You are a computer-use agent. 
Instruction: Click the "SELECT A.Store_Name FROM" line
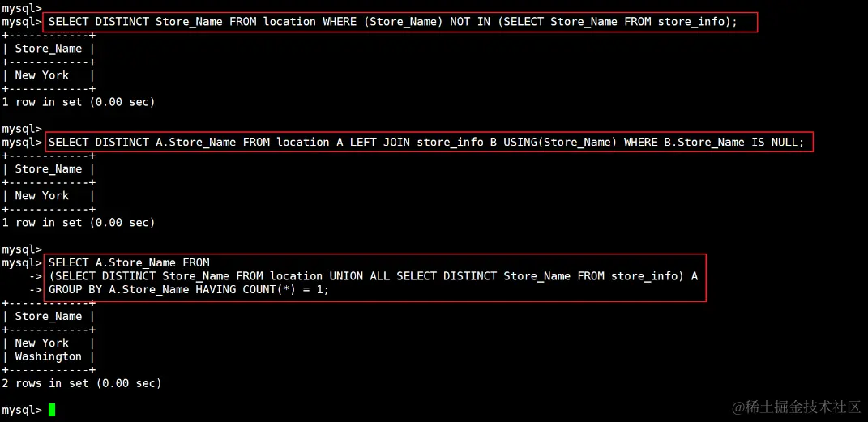tap(129, 262)
